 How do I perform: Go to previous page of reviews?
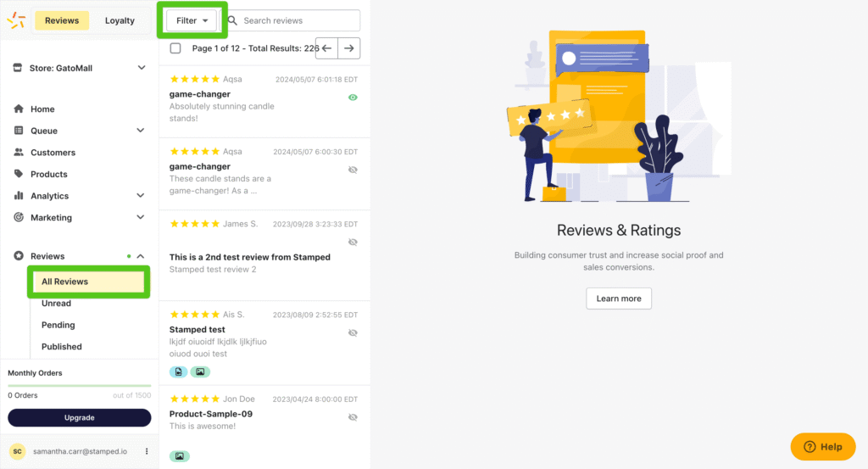(x=326, y=48)
